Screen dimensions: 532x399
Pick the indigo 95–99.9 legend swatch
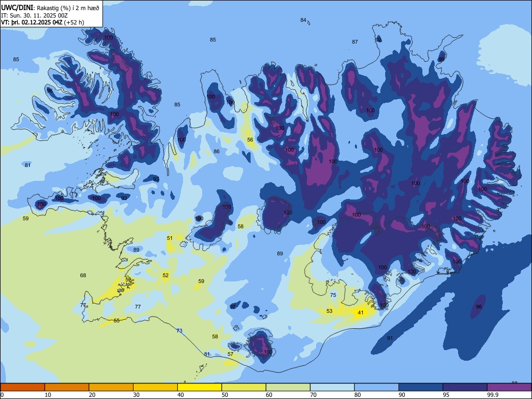pos(465,387)
